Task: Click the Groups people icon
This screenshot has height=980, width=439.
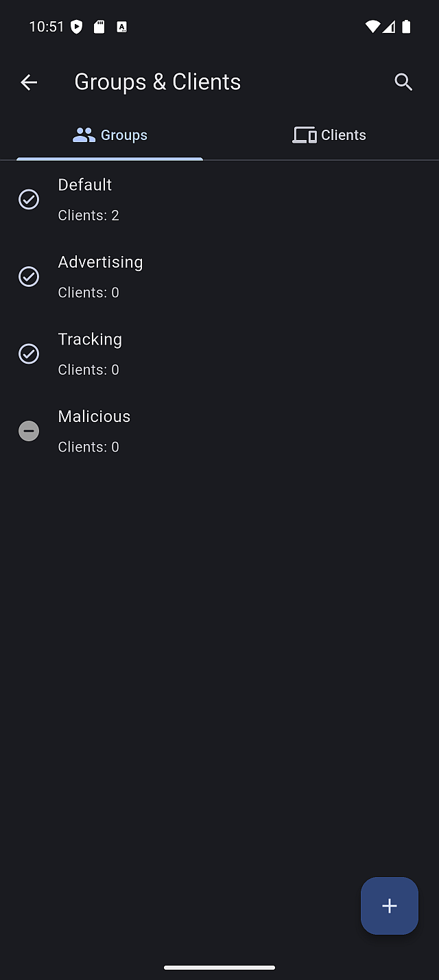Action: tap(84, 135)
